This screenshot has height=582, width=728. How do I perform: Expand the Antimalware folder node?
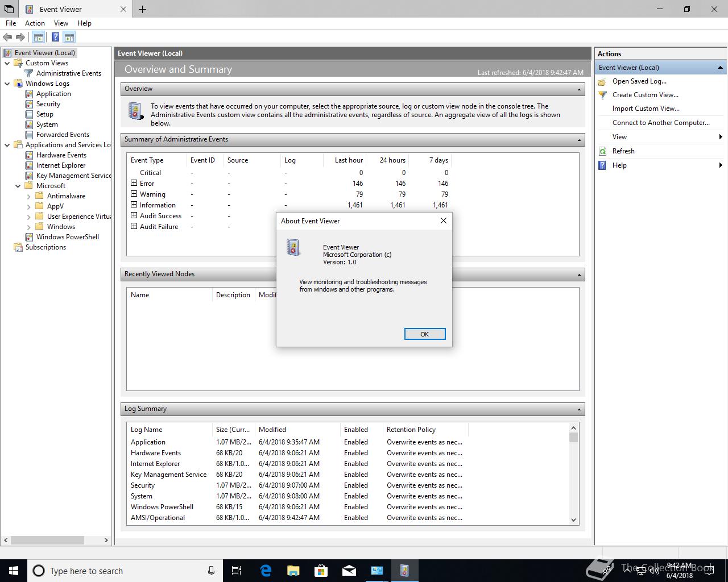(29, 196)
